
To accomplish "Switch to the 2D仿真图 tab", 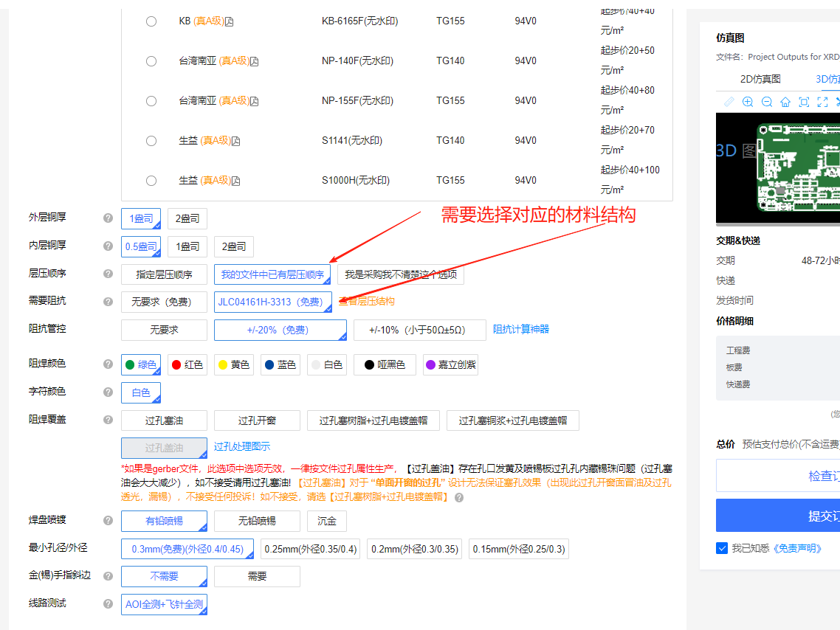I will click(x=760, y=79).
